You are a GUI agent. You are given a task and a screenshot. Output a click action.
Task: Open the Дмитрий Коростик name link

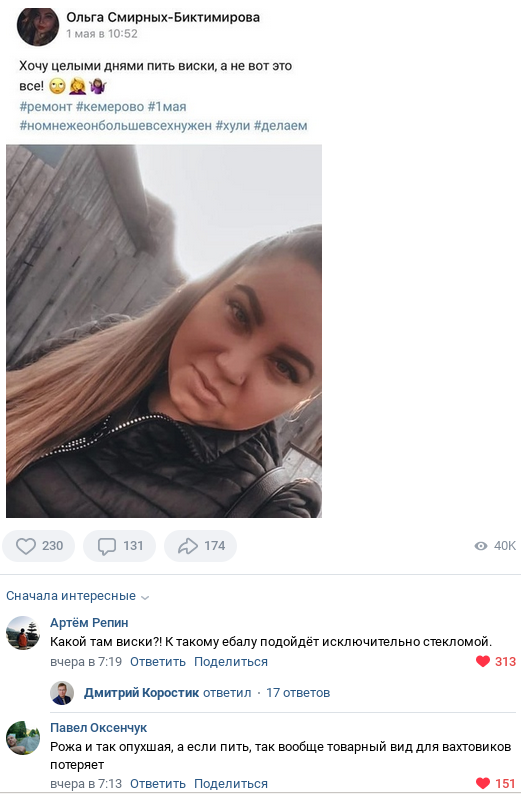pyautogui.click(x=141, y=693)
